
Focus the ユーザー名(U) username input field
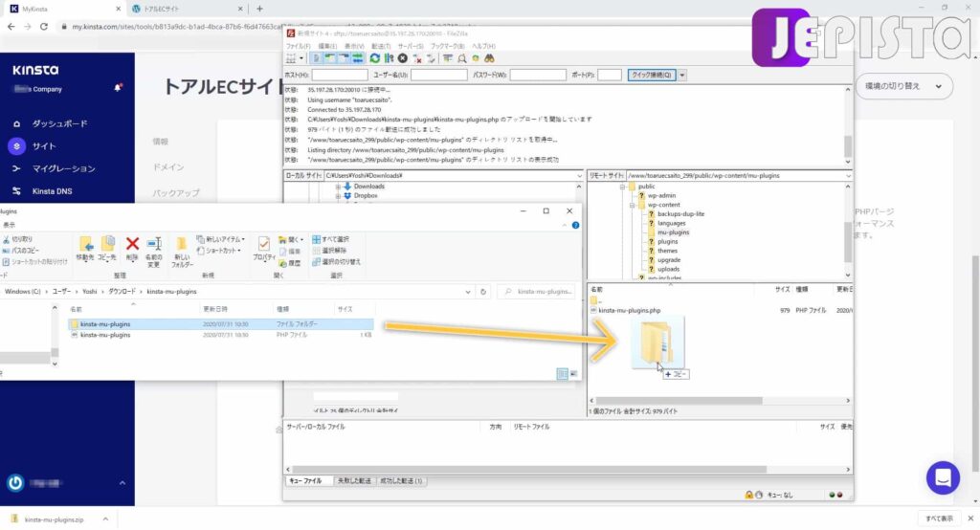(x=438, y=75)
